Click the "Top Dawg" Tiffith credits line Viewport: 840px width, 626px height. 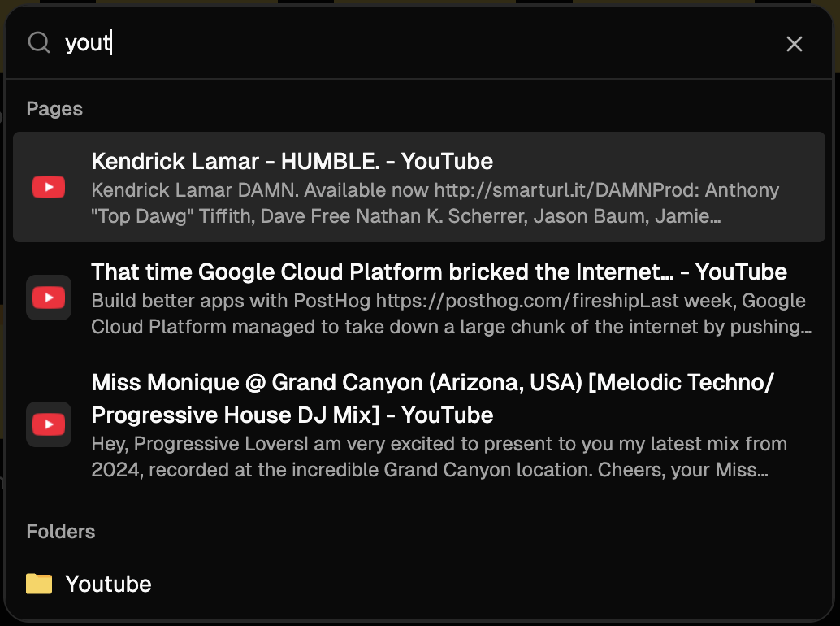pyautogui.click(x=405, y=216)
